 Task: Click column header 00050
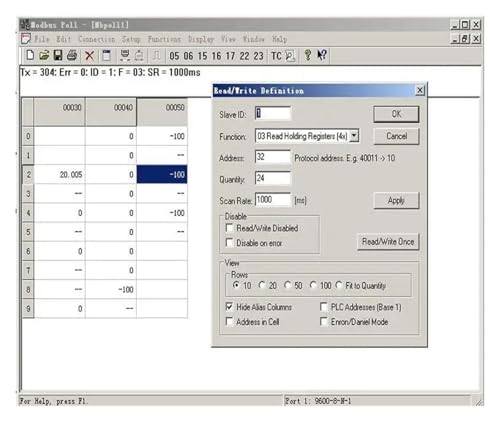point(162,112)
